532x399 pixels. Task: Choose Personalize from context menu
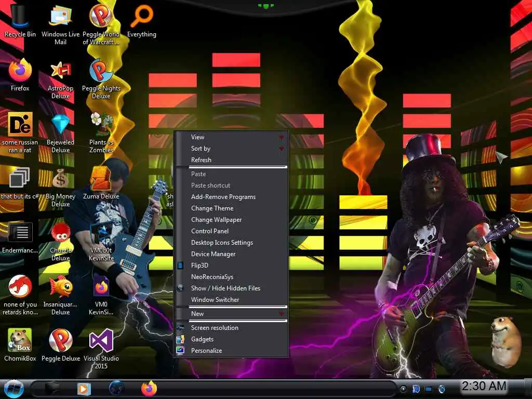232,351
